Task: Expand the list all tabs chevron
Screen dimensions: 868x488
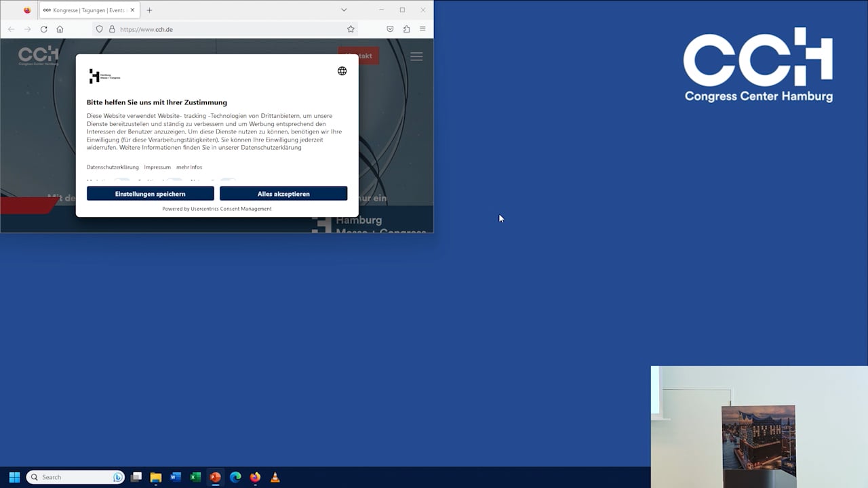Action: (344, 10)
